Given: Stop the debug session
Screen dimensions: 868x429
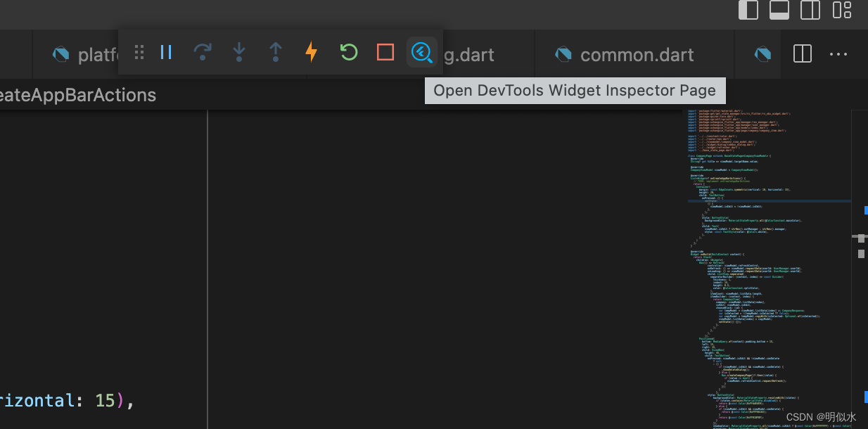Looking at the screenshot, I should pyautogui.click(x=385, y=51).
